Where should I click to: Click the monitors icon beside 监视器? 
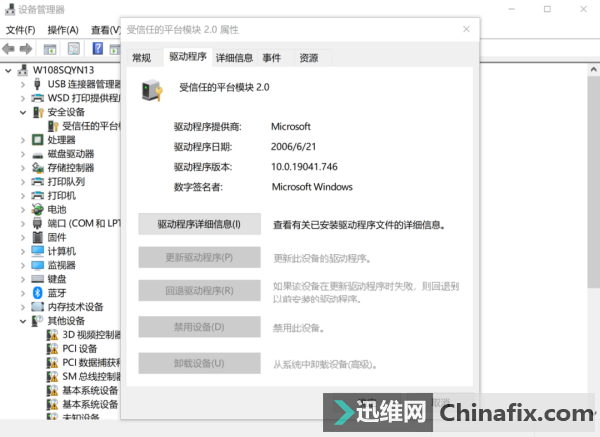(x=38, y=265)
